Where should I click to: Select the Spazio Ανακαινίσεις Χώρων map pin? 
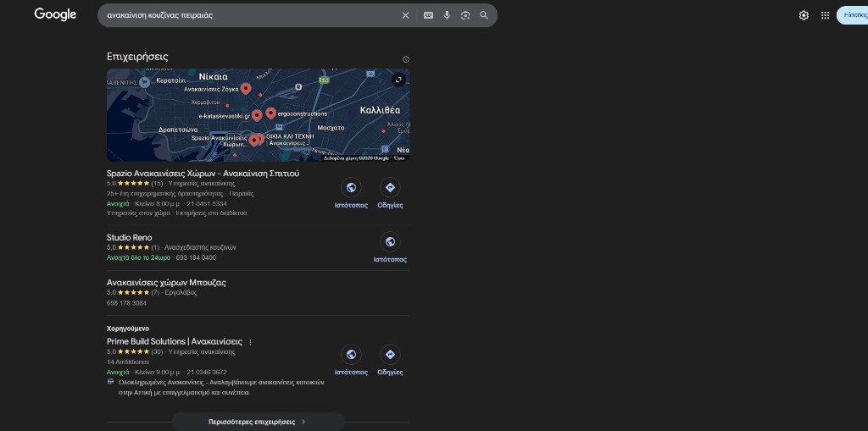[254, 140]
